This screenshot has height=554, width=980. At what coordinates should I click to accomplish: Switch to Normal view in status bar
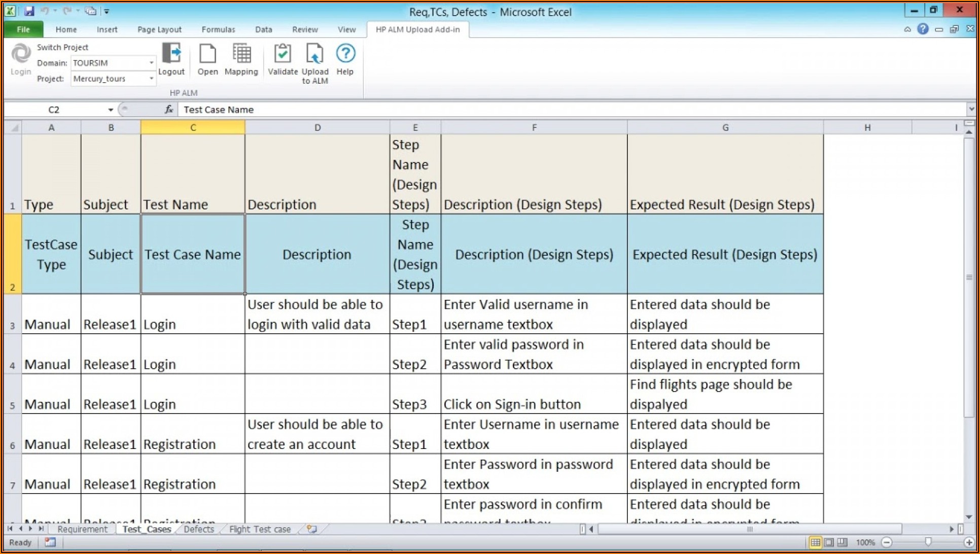(815, 542)
